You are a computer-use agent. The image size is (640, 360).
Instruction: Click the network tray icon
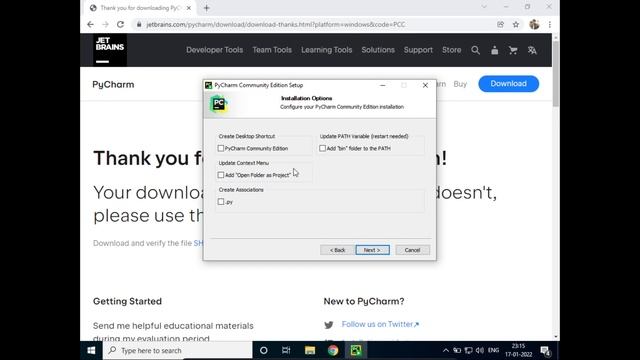pyautogui.click(x=469, y=350)
